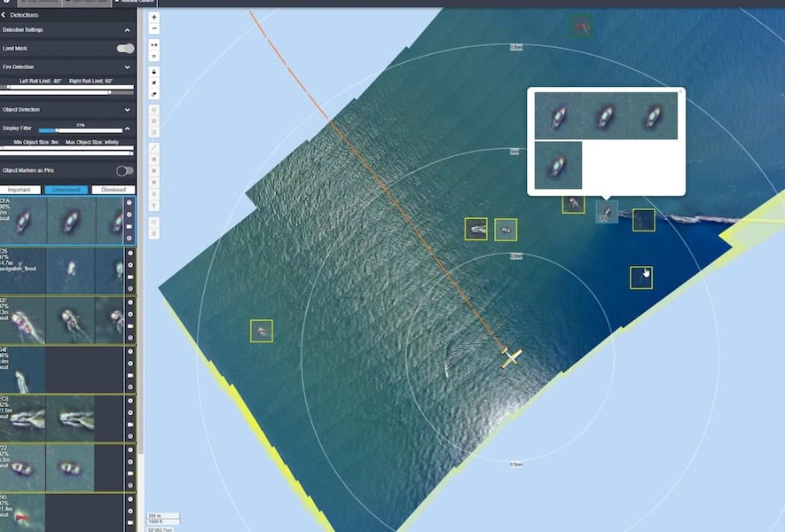Zoom in on the map
The height and width of the screenshot is (532, 785).
(153, 17)
